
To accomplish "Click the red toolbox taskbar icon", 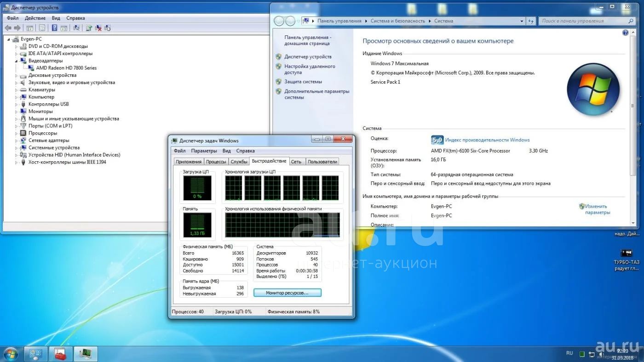I will click(x=60, y=354).
